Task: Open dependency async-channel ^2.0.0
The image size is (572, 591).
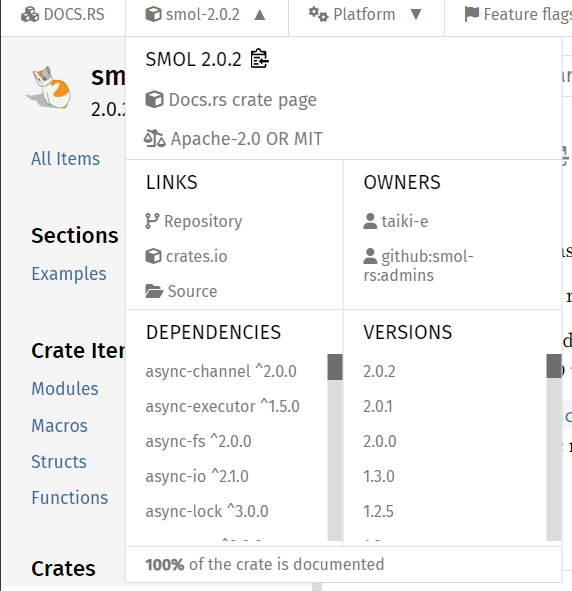Action: pos(221,371)
